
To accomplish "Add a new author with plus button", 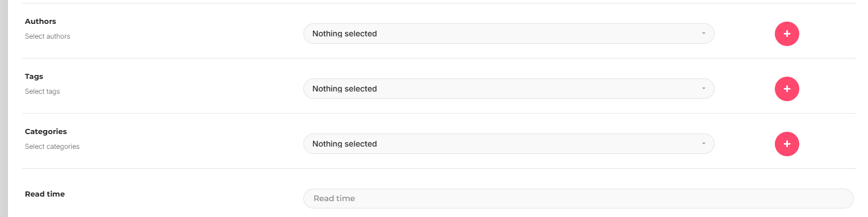I will [787, 34].
